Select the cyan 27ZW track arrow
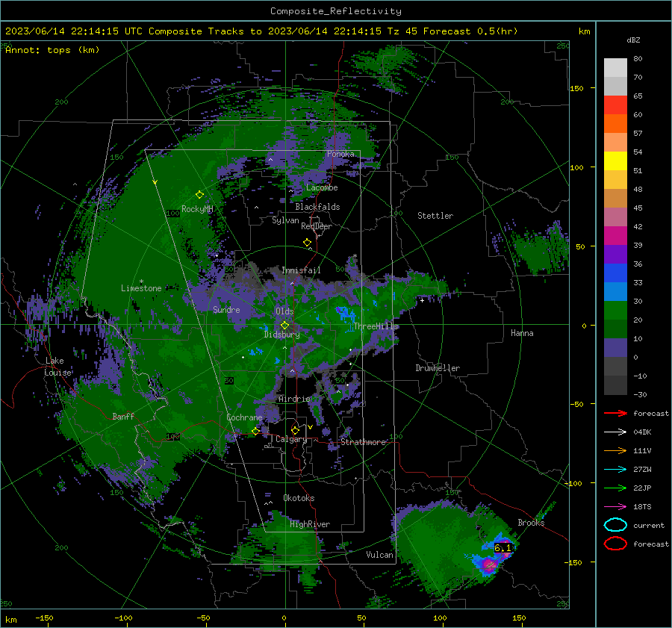The height and width of the screenshot is (628, 672). tap(615, 470)
